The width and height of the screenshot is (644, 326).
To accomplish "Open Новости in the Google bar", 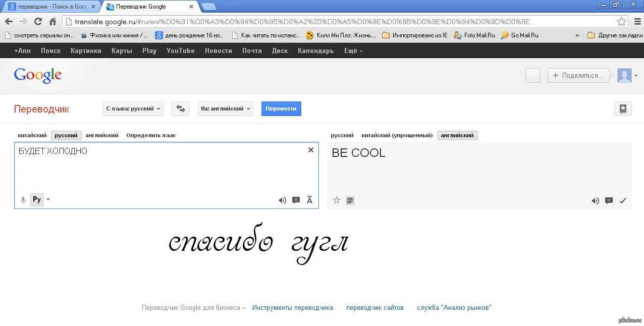I will coord(219,50).
